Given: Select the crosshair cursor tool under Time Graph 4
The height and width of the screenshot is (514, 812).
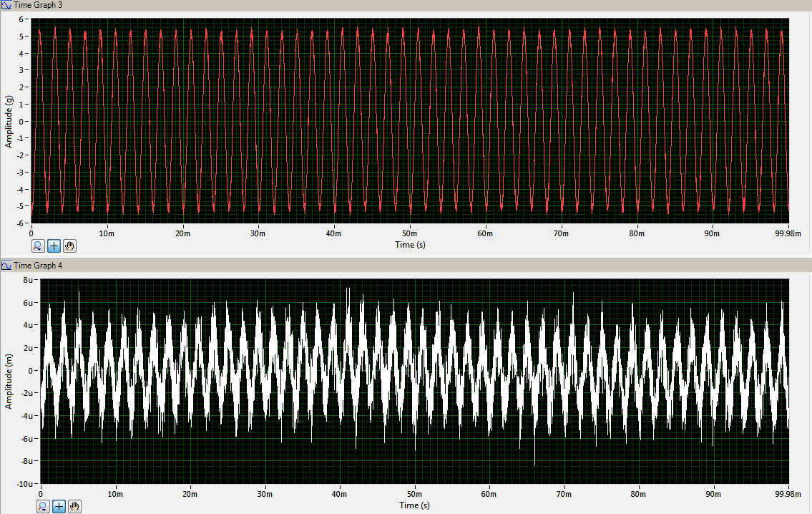Looking at the screenshot, I should tap(59, 506).
